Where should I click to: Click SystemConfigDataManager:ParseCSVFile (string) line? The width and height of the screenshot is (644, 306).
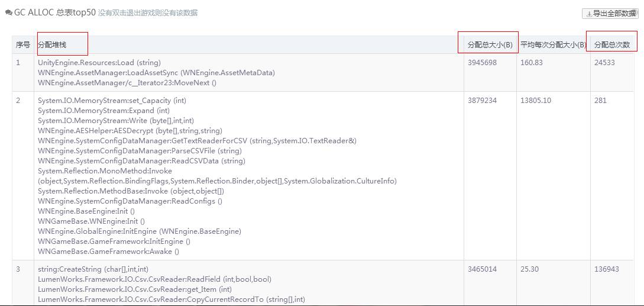click(140, 150)
